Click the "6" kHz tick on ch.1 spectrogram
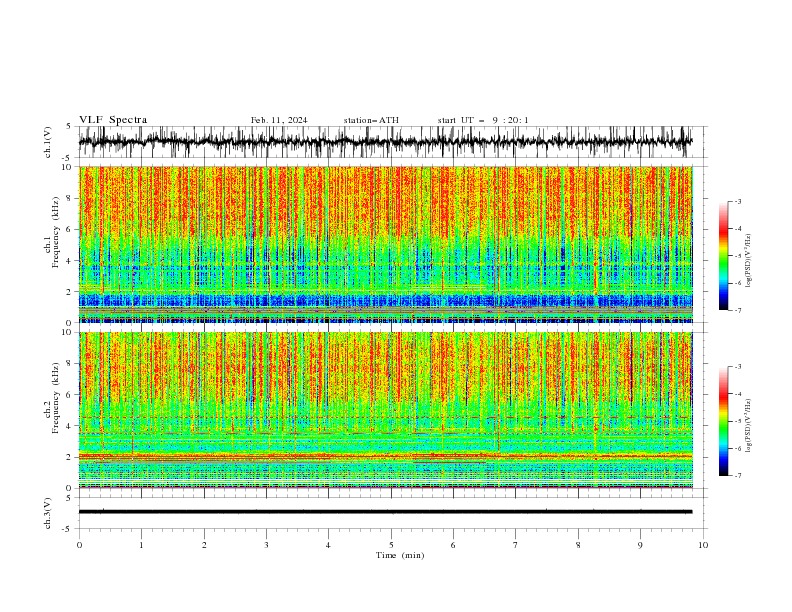Image resolution: width=792 pixels, height=612 pixels. tap(70, 229)
